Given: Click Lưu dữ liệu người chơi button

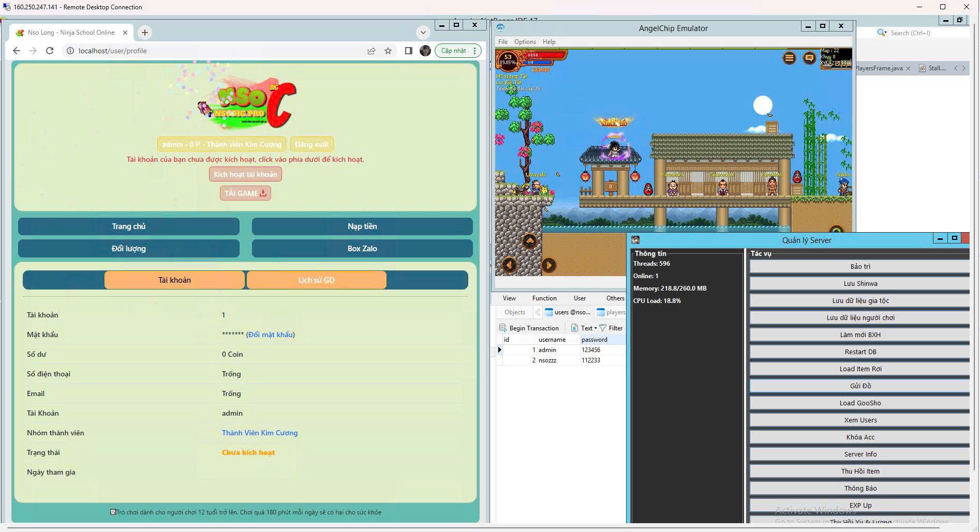Looking at the screenshot, I should pos(860,318).
